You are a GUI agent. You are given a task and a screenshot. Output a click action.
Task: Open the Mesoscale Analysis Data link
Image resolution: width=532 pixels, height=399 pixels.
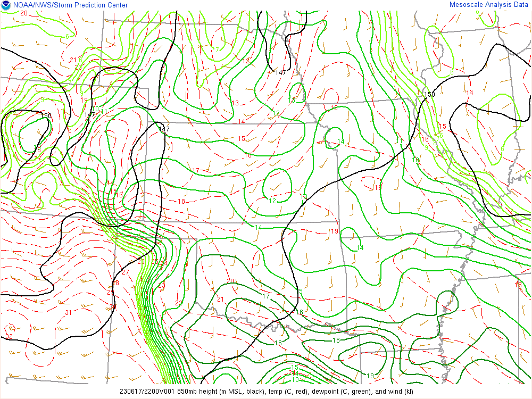tap(489, 5)
